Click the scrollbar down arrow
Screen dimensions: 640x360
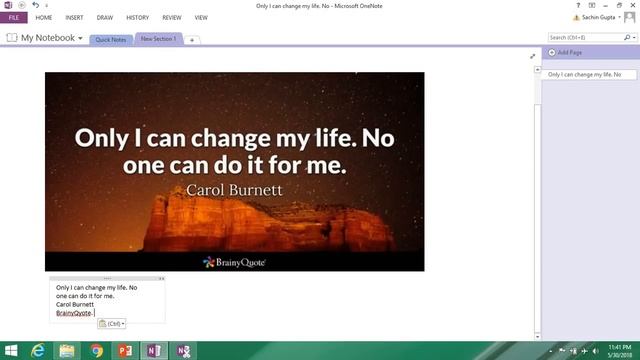click(x=538, y=337)
